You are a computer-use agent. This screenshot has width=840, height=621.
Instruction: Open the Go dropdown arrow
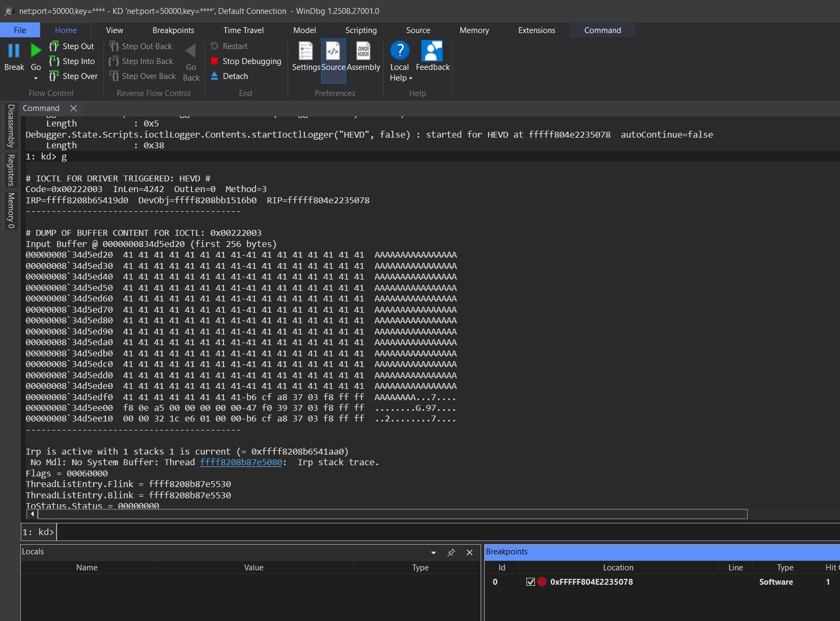coord(36,78)
